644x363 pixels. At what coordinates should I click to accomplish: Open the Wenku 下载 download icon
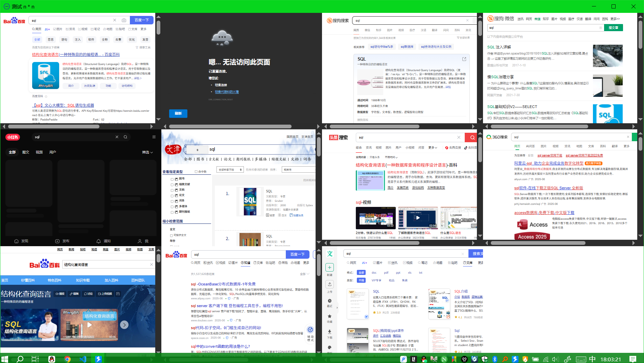click(330, 332)
